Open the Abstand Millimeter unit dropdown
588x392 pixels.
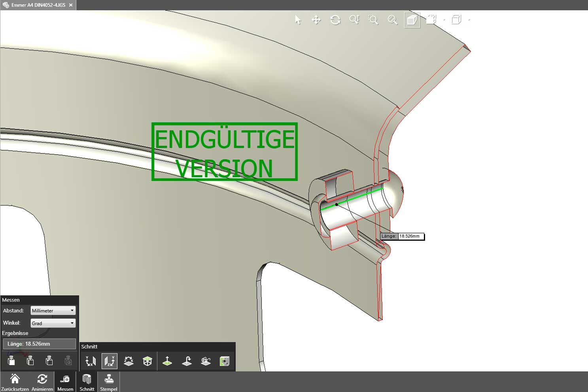(x=53, y=311)
